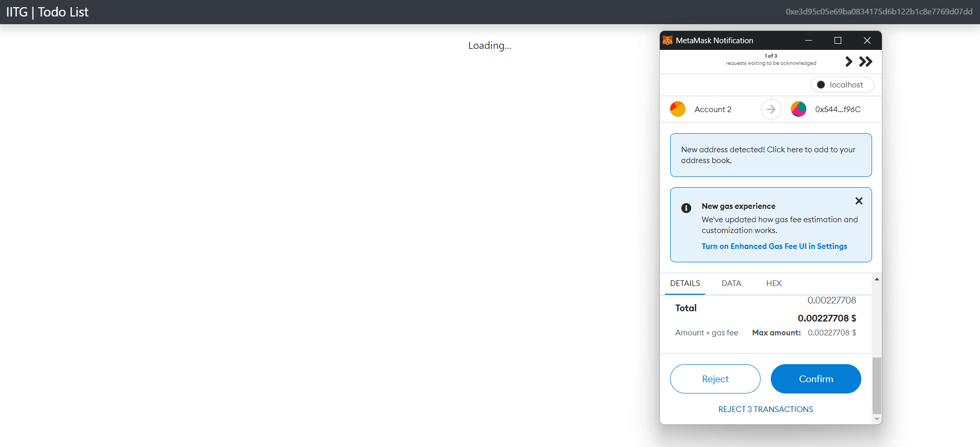Click the info icon in gas notice
The height and width of the screenshot is (447, 980).
686,208
